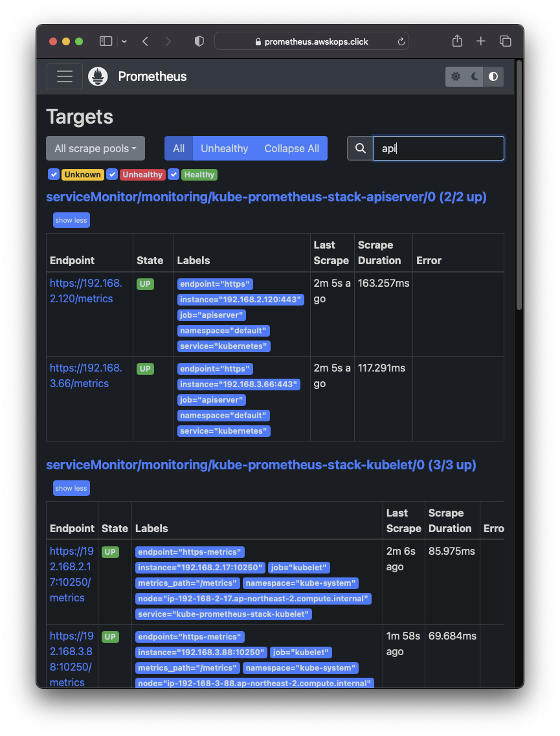Click the node="ip-192-168-2-17.ap-northeast-2.compute.internal" label
This screenshot has height=736, width=560.
(x=254, y=599)
